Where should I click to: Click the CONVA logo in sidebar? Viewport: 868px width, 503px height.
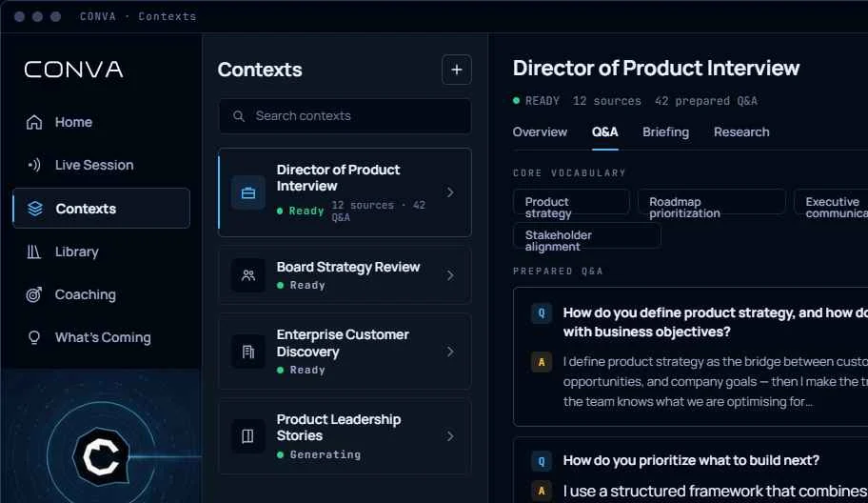tap(73, 70)
